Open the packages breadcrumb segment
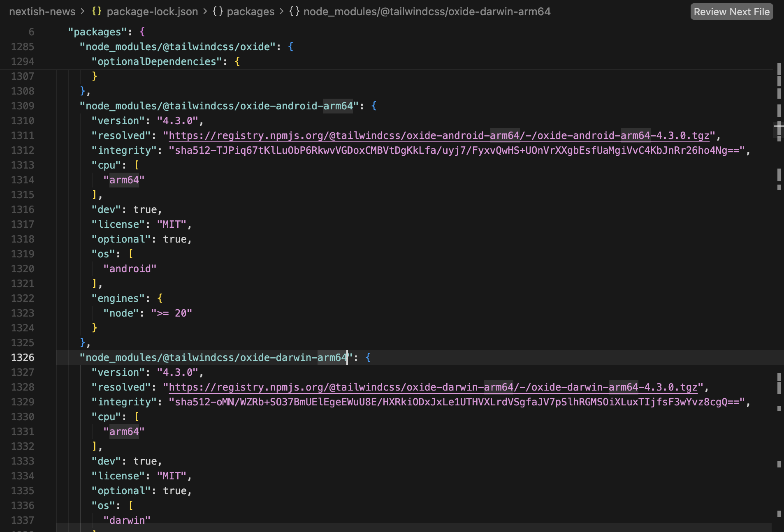This screenshot has width=784, height=532. coord(251,12)
